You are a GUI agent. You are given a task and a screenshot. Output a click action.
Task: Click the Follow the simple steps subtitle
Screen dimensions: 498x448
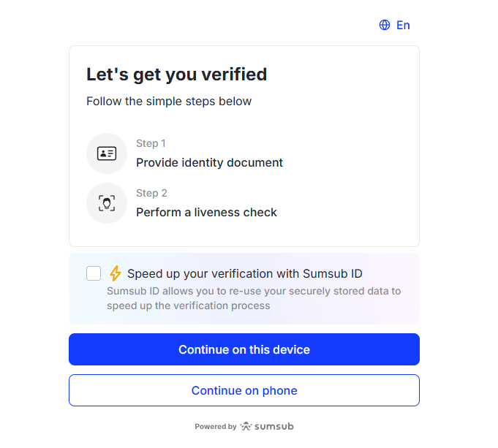coord(169,102)
